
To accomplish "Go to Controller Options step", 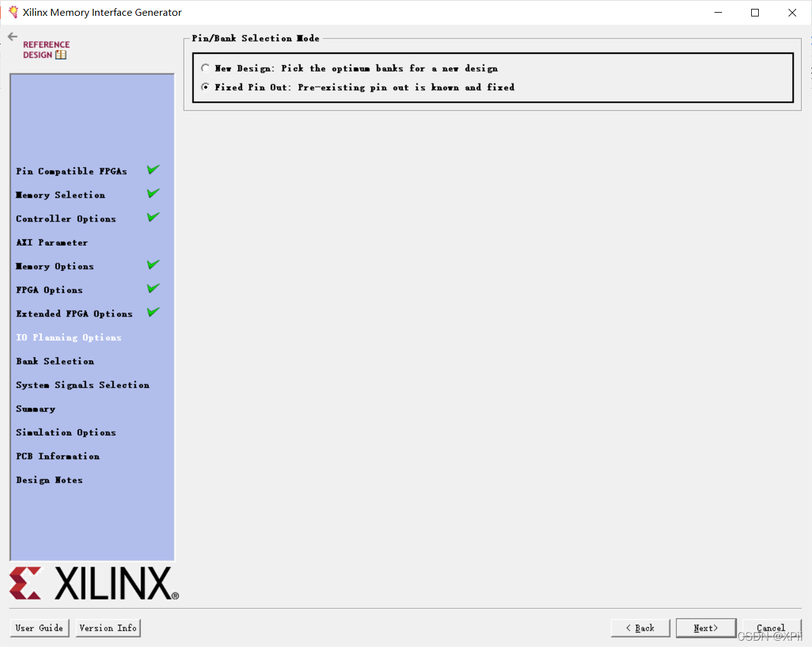I will point(66,218).
